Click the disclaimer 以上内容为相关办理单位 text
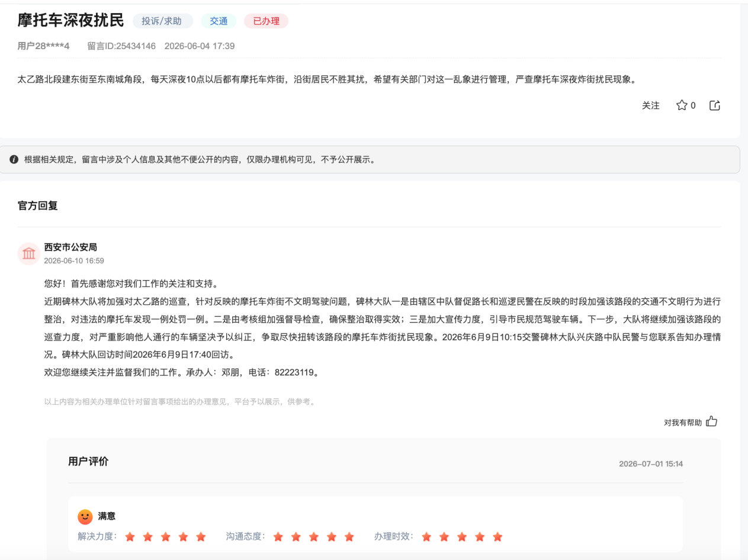 (180, 402)
